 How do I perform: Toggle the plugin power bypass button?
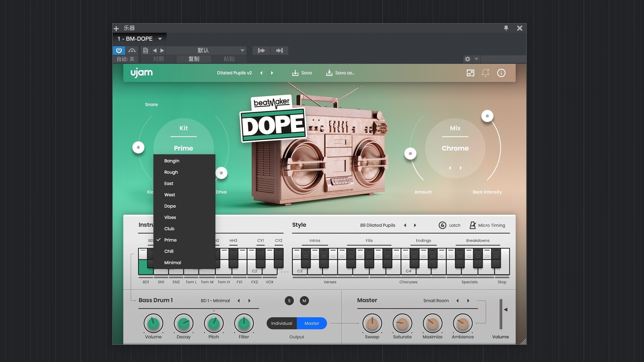coord(119,50)
